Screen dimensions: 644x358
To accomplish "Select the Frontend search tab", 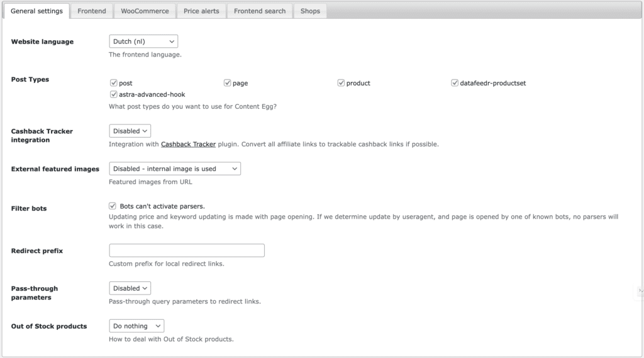I will (260, 11).
